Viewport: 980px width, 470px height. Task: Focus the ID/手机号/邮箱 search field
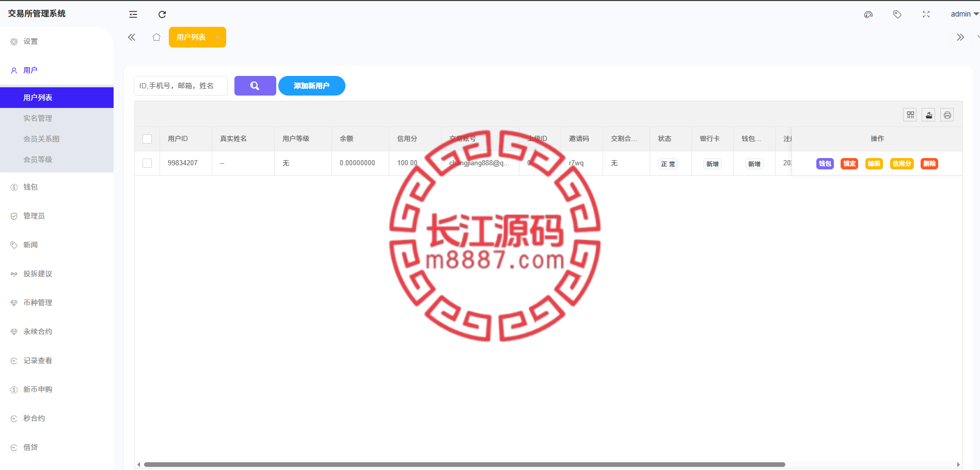pyautogui.click(x=181, y=86)
